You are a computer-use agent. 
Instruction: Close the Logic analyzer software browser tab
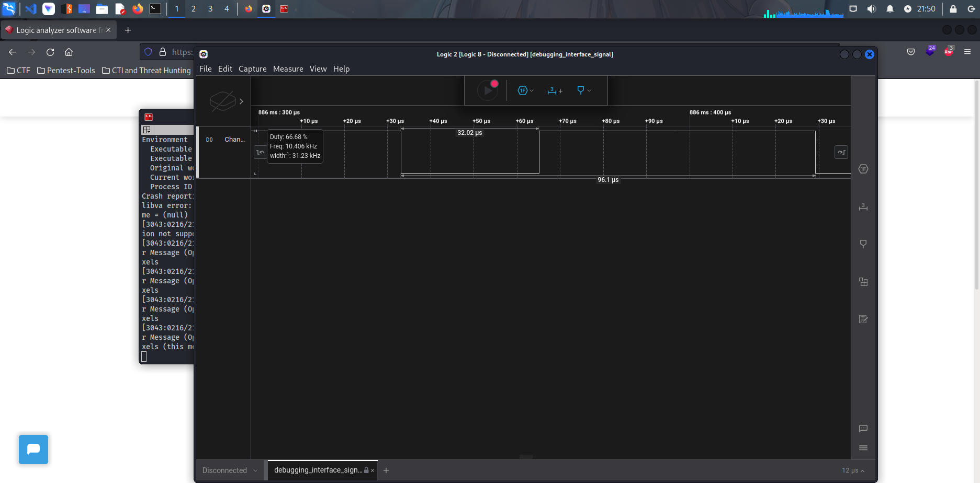108,30
